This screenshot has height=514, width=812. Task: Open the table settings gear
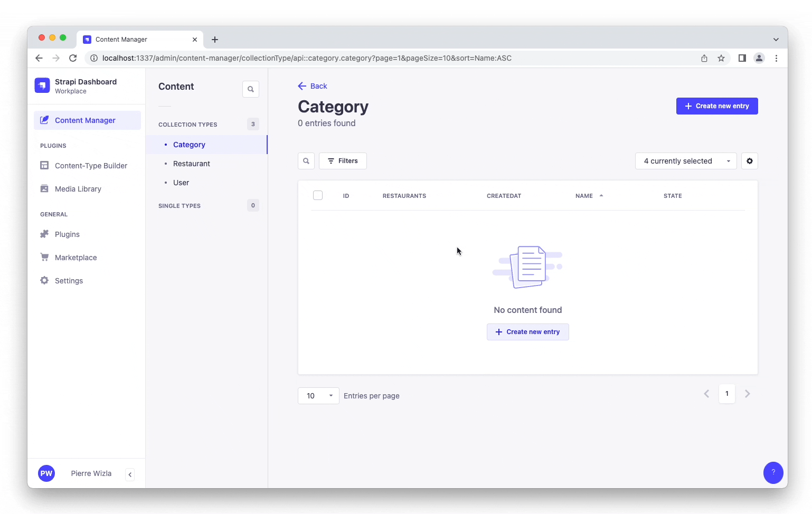(x=750, y=161)
